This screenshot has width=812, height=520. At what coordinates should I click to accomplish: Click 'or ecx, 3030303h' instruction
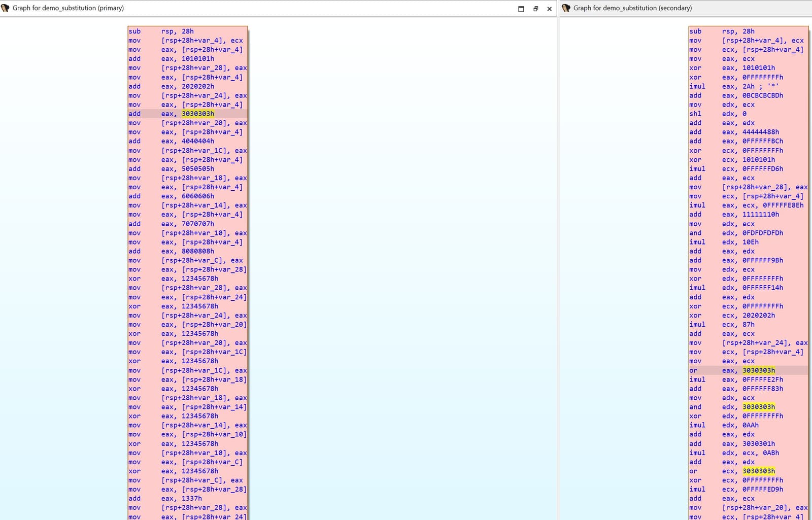coord(732,471)
